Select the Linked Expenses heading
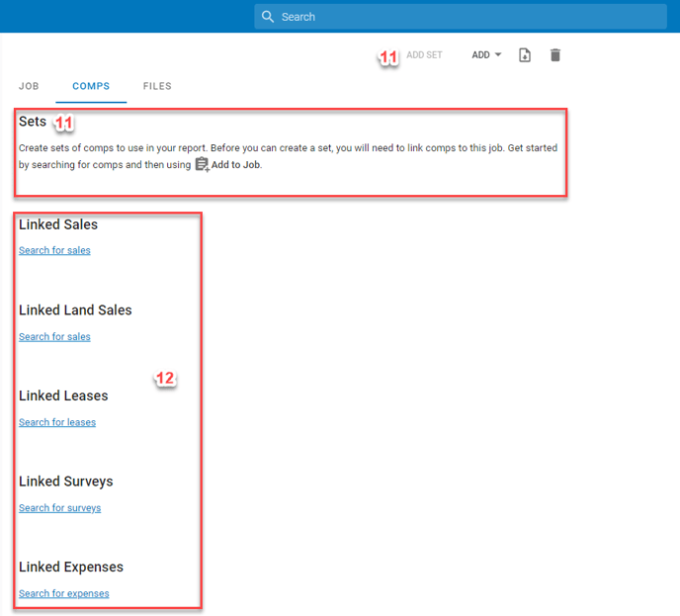The image size is (680, 616). (71, 568)
